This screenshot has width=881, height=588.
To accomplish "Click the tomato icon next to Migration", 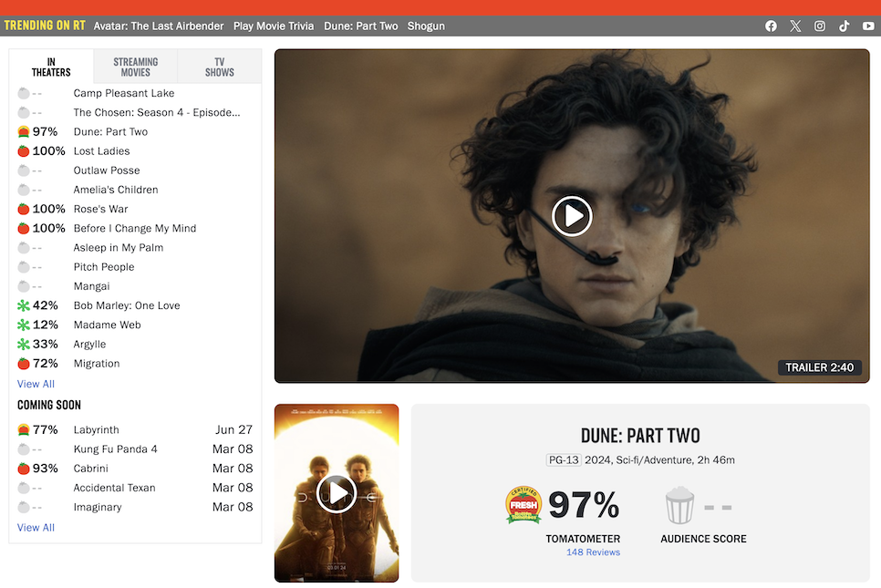I will pos(23,364).
